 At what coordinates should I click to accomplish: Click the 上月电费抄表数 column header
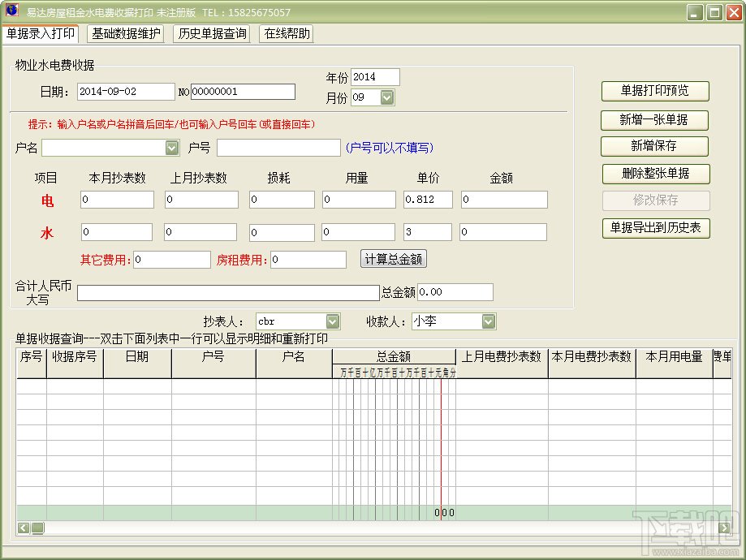point(502,364)
